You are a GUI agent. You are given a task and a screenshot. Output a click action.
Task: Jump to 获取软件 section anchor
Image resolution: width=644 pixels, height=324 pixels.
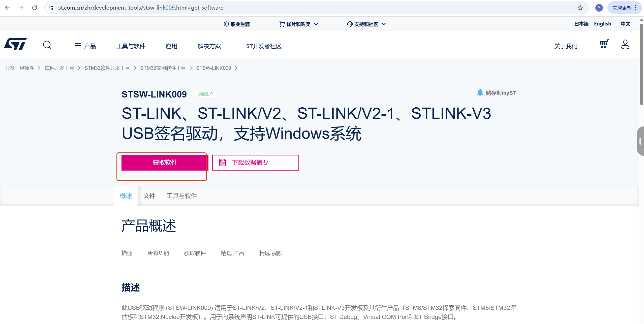click(x=195, y=253)
